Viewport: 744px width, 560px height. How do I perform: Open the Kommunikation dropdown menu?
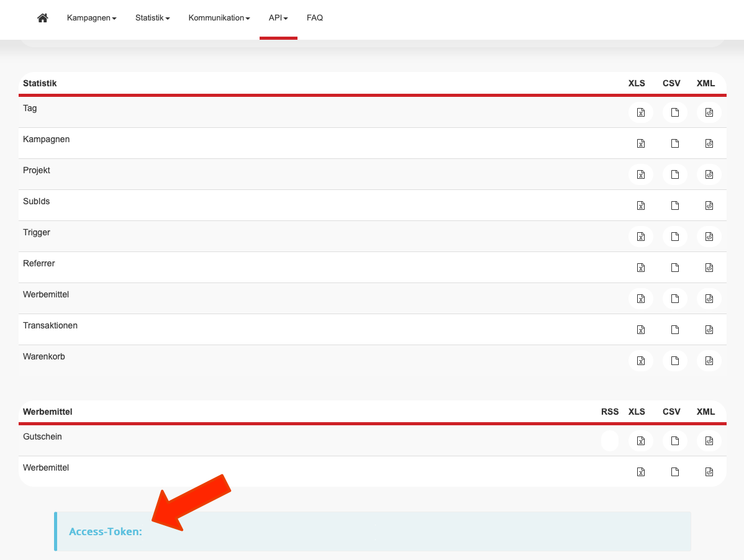(219, 18)
